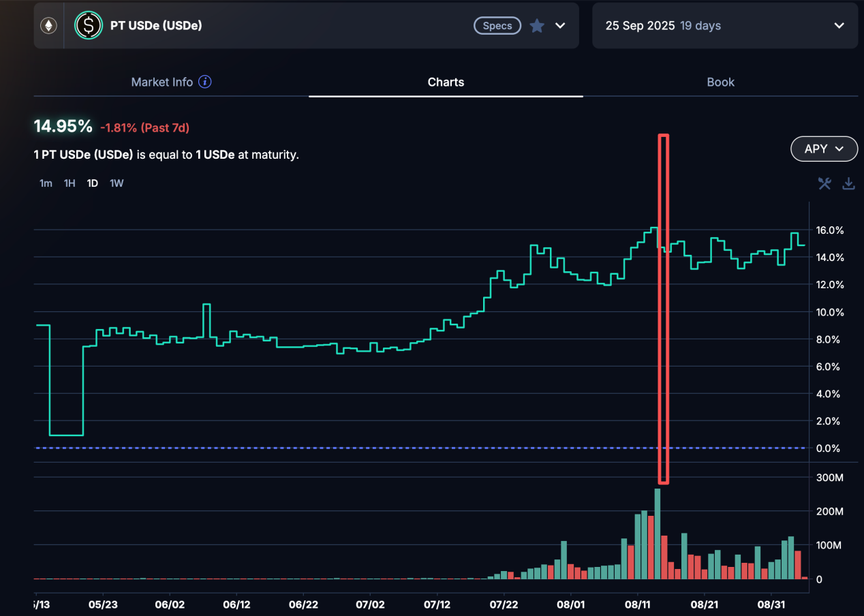Click the info icon beside Market Info
This screenshot has height=616, width=864.
pos(204,82)
